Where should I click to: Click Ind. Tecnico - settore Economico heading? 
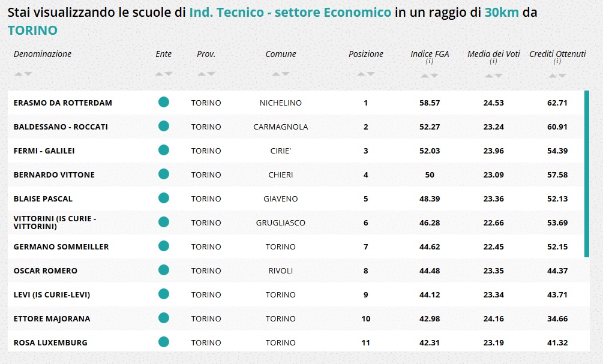click(290, 13)
